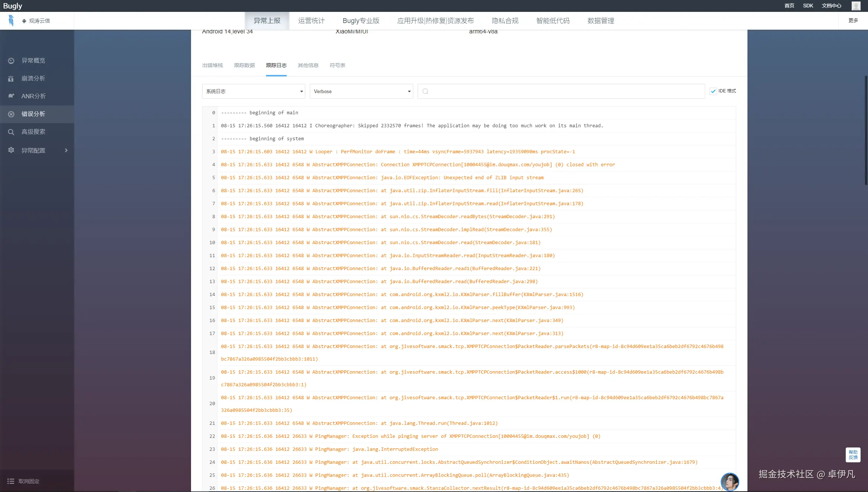
Task: Click the SDK link in header
Action: (x=808, y=6)
